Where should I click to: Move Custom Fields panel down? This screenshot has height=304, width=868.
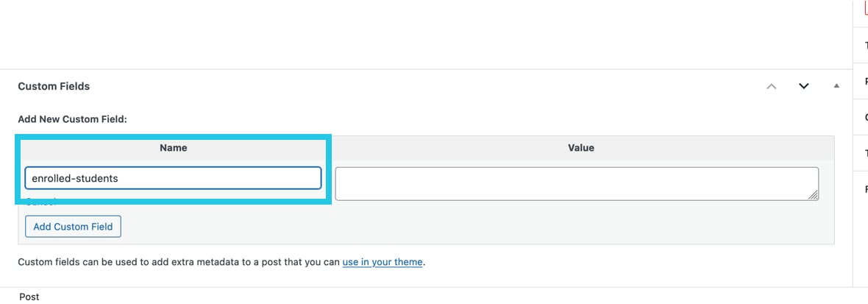804,86
